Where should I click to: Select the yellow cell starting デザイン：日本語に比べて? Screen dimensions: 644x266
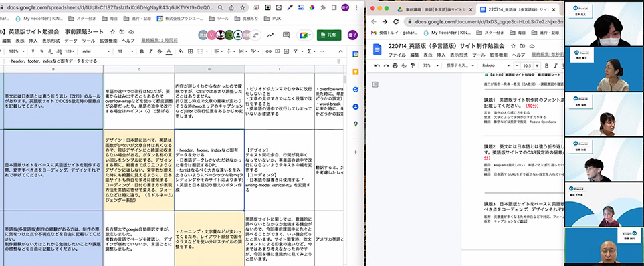click(x=139, y=170)
